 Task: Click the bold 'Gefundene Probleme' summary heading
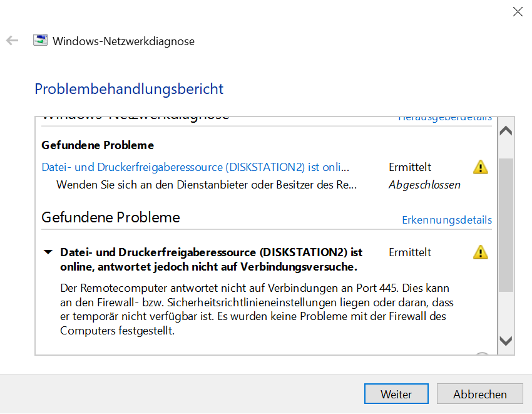pyautogui.click(x=98, y=145)
